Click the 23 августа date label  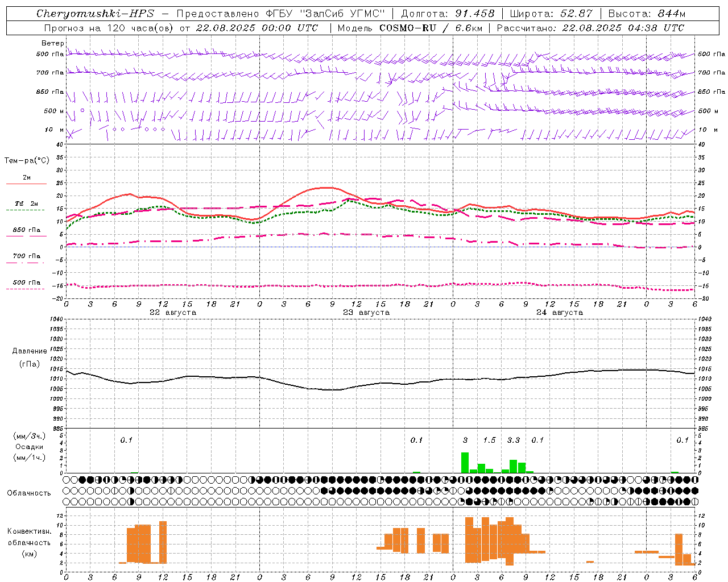[x=366, y=313]
